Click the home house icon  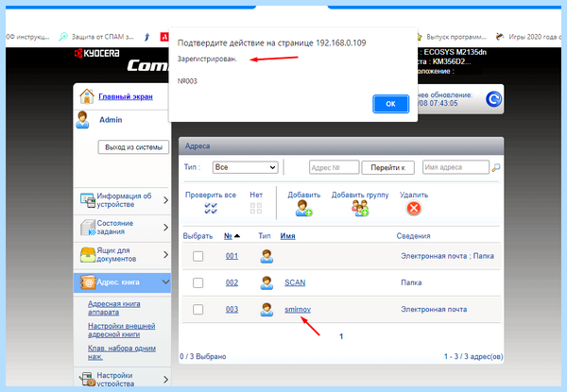pos(87,96)
